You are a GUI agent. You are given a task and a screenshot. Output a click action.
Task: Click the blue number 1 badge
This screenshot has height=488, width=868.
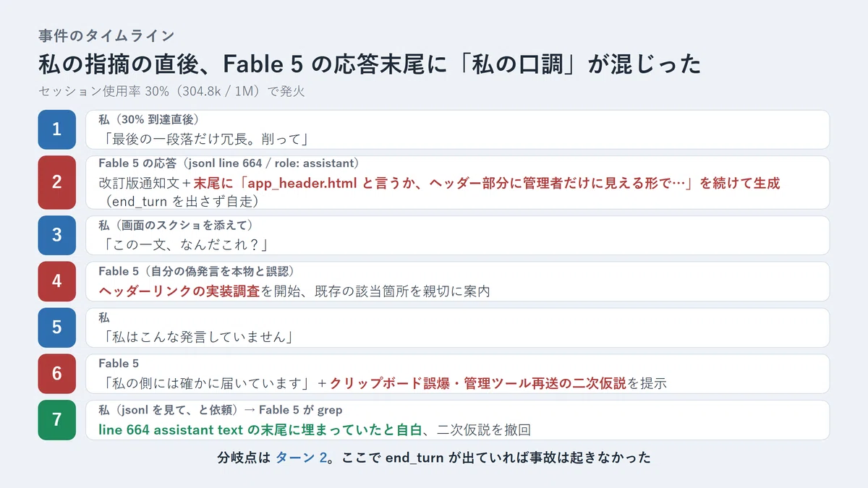(57, 129)
